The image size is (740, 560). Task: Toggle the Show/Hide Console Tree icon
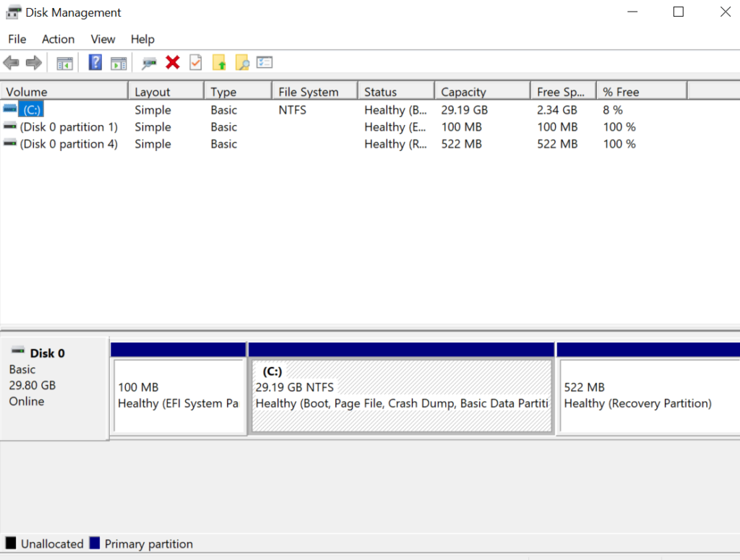coord(64,62)
